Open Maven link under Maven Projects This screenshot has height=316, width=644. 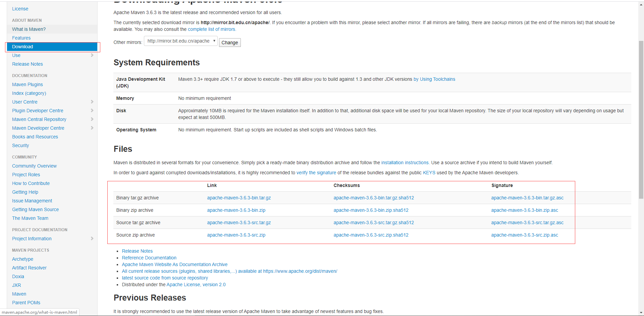tap(19, 294)
